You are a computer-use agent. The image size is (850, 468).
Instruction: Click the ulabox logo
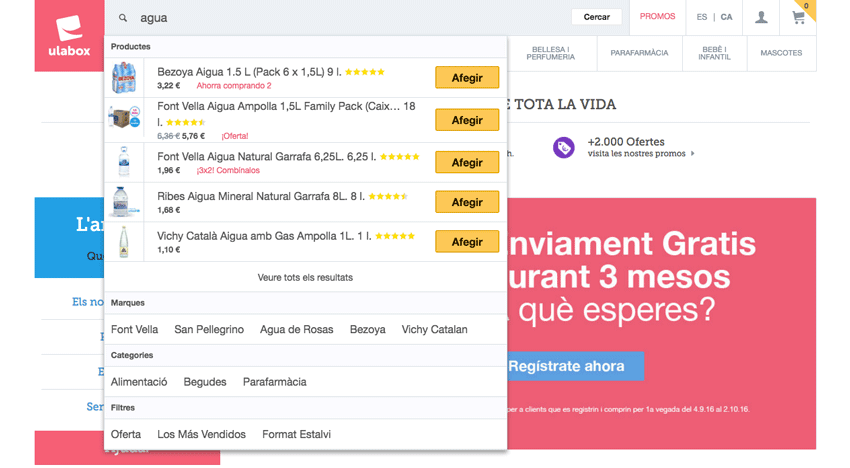[69, 36]
